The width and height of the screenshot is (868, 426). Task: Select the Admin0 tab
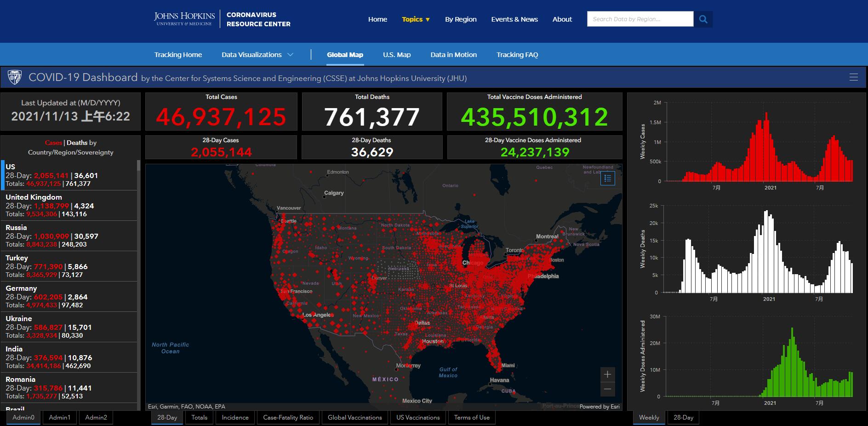(23, 418)
